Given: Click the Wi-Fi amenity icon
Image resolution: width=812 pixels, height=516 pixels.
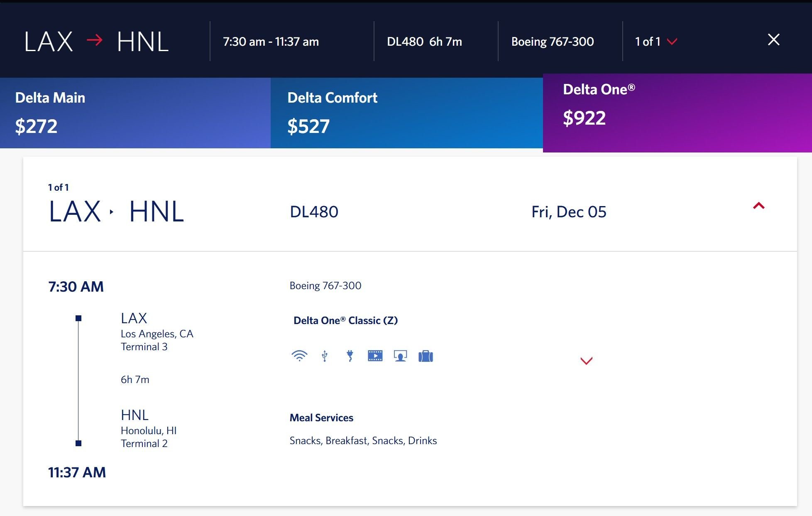Looking at the screenshot, I should [299, 356].
